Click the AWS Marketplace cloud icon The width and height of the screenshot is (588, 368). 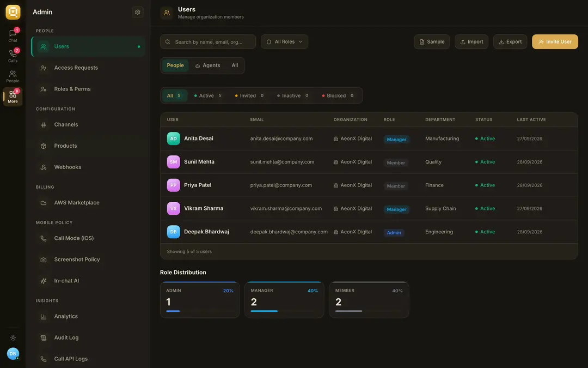click(x=44, y=203)
